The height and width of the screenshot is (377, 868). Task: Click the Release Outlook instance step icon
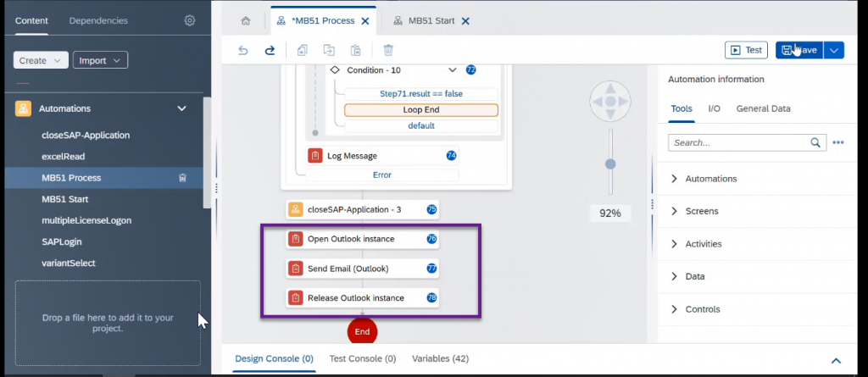coord(295,298)
